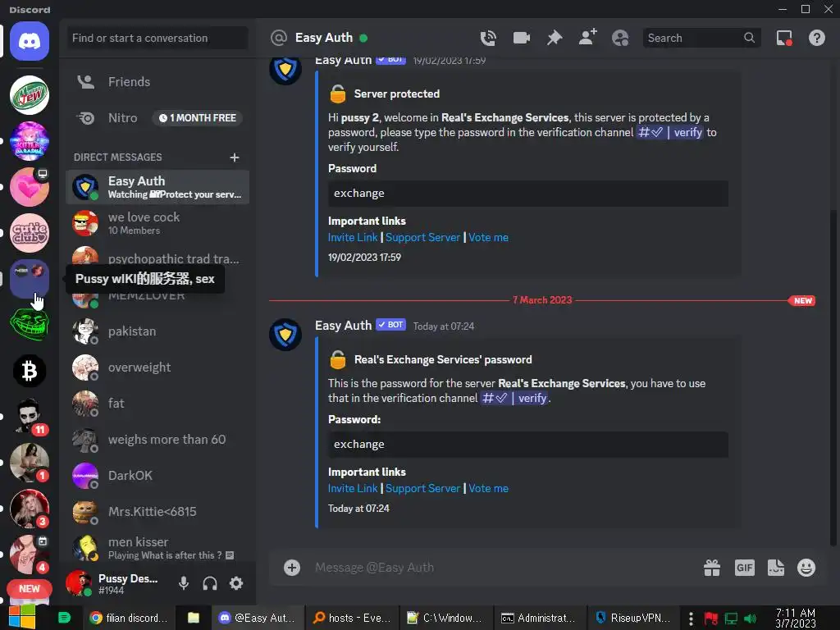Open Discord home direct messages

pos(30,41)
